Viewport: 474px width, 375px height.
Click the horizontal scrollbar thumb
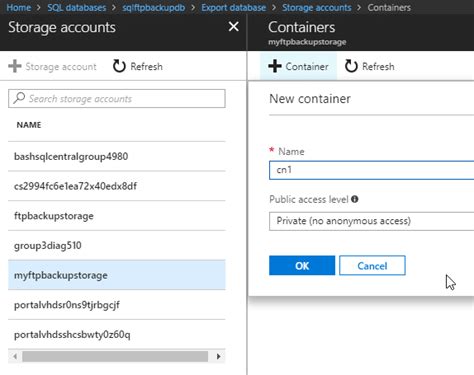(x=115, y=356)
